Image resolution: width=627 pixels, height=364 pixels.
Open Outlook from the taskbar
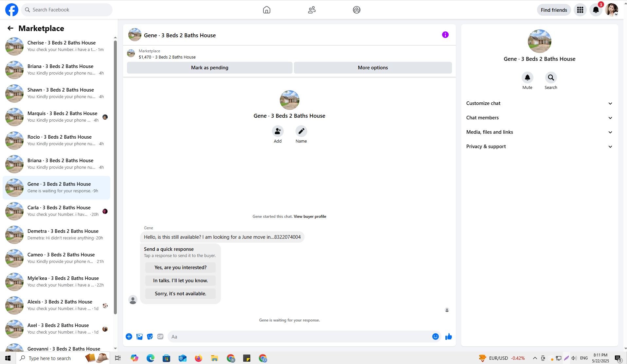(182, 358)
